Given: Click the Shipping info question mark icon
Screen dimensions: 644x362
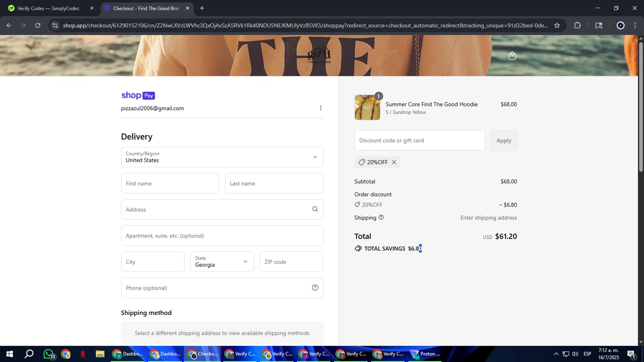Looking at the screenshot, I should coord(381,217).
